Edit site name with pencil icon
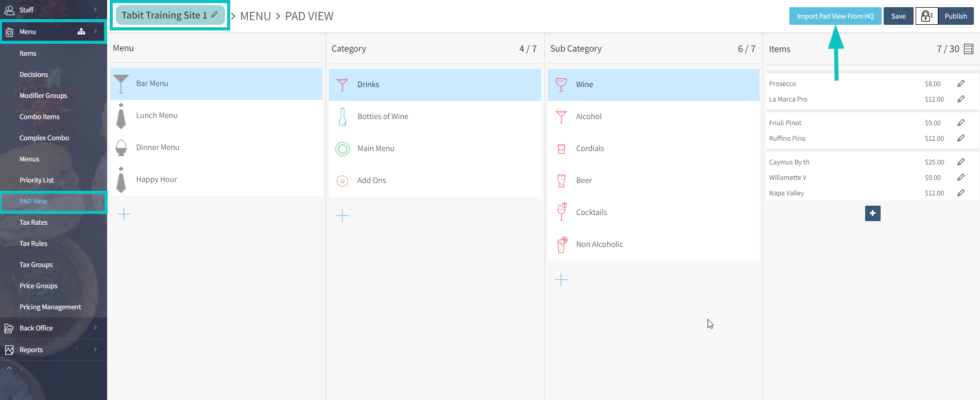980x400 pixels. 215,14
